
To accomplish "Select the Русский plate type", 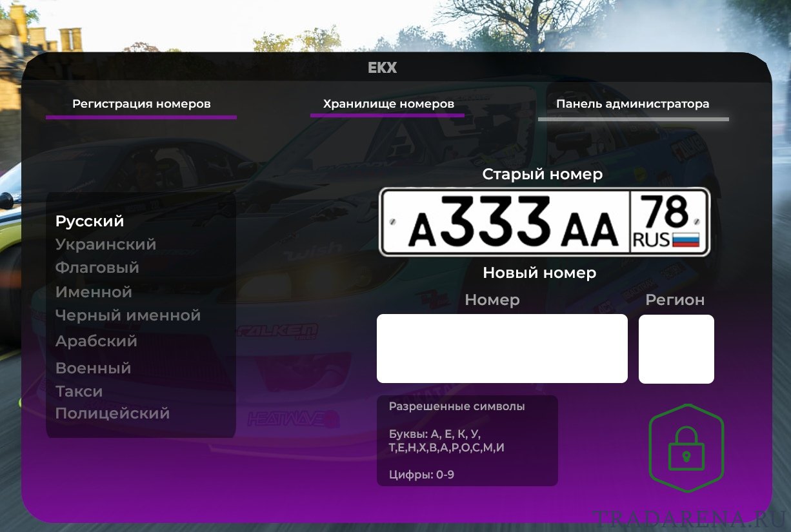I will pos(90,221).
